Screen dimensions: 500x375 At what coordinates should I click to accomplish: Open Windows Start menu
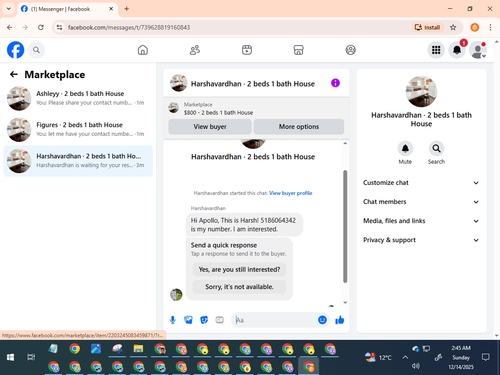pyautogui.click(x=10, y=357)
